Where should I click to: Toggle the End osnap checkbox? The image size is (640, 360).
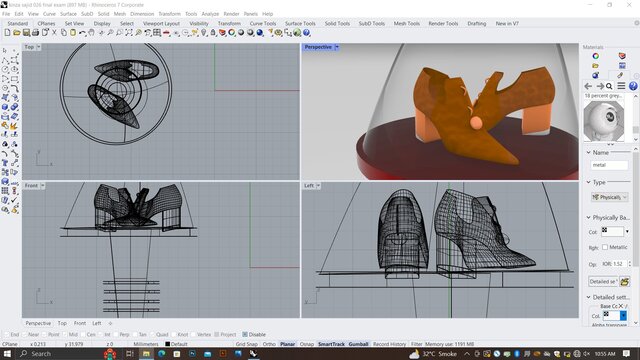point(6,334)
